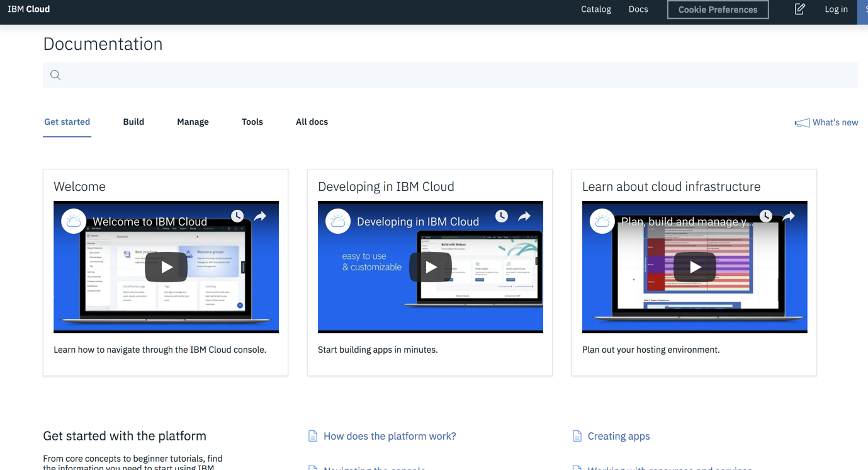This screenshot has height=470, width=868.
Task: Open Catalog from the top navigation
Action: [x=595, y=9]
